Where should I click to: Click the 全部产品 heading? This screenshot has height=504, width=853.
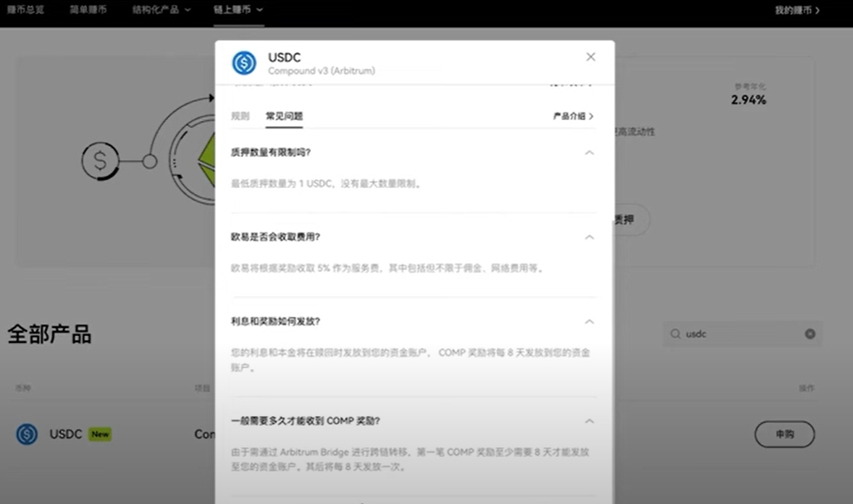[x=49, y=334]
